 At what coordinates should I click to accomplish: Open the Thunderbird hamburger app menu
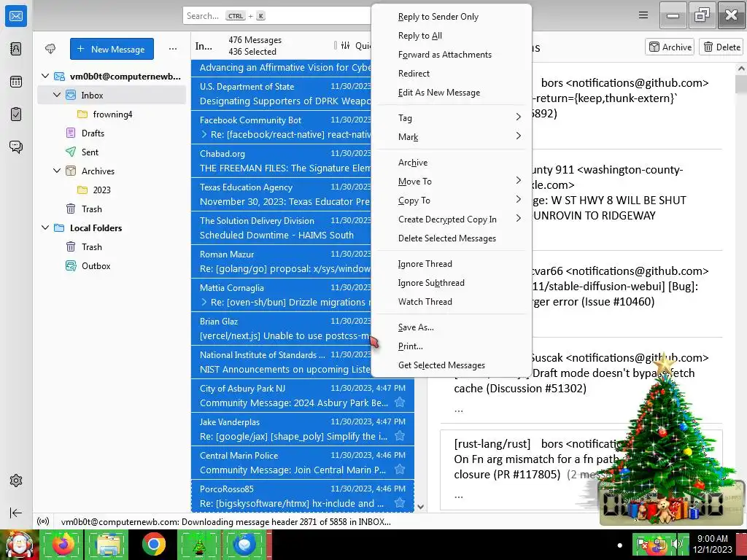coord(643,15)
